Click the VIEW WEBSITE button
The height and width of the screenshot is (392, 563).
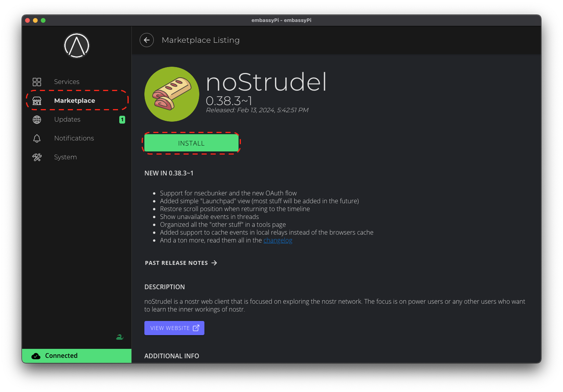[x=174, y=328]
